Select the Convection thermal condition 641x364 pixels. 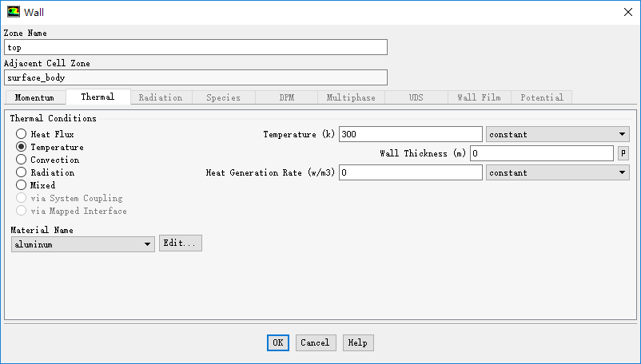pos(22,160)
